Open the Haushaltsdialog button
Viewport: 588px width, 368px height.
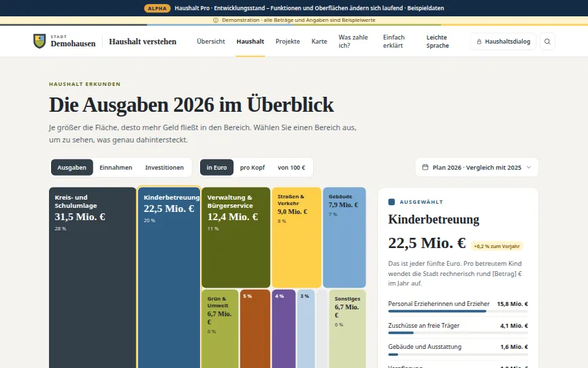pos(503,42)
